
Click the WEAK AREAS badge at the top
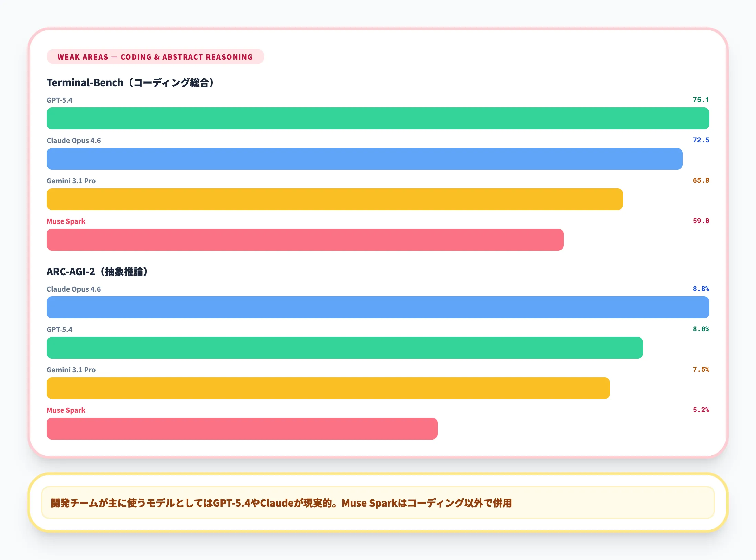pos(154,57)
